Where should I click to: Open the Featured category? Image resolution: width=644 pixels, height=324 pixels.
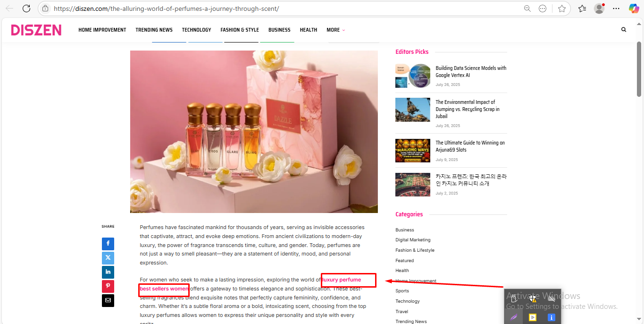(x=404, y=261)
